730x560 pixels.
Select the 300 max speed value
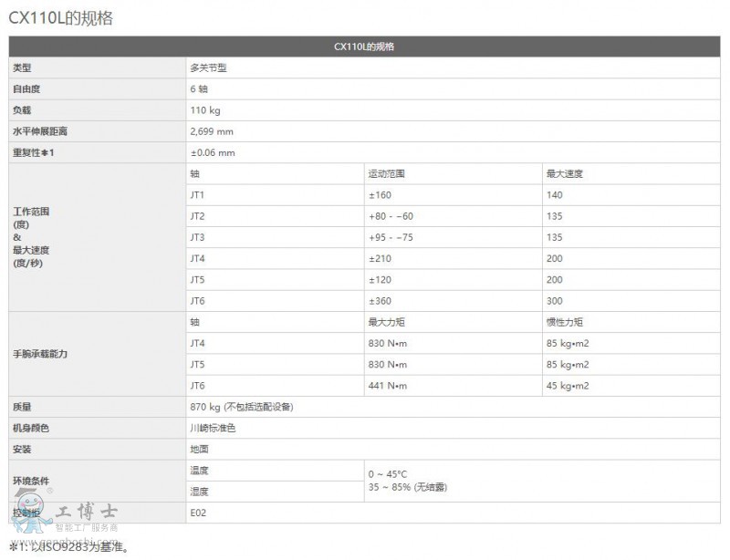pyautogui.click(x=554, y=301)
